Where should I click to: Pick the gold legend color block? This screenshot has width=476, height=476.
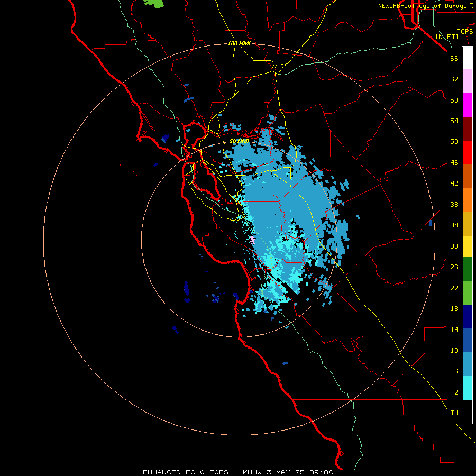point(467,224)
